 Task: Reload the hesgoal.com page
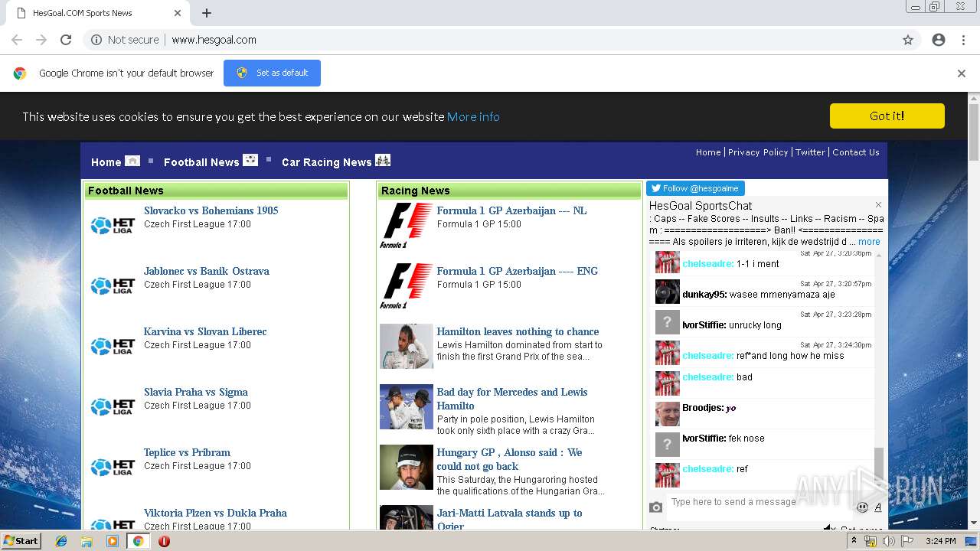pyautogui.click(x=66, y=40)
